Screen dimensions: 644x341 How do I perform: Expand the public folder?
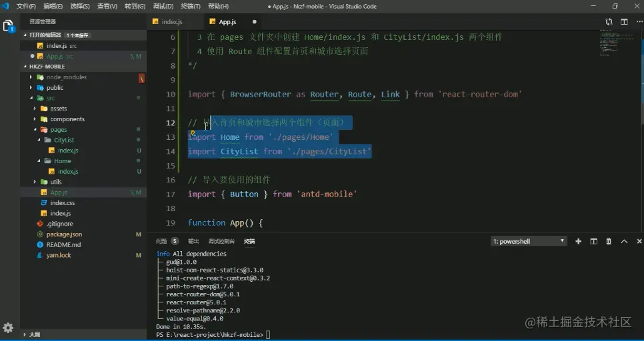coord(31,87)
